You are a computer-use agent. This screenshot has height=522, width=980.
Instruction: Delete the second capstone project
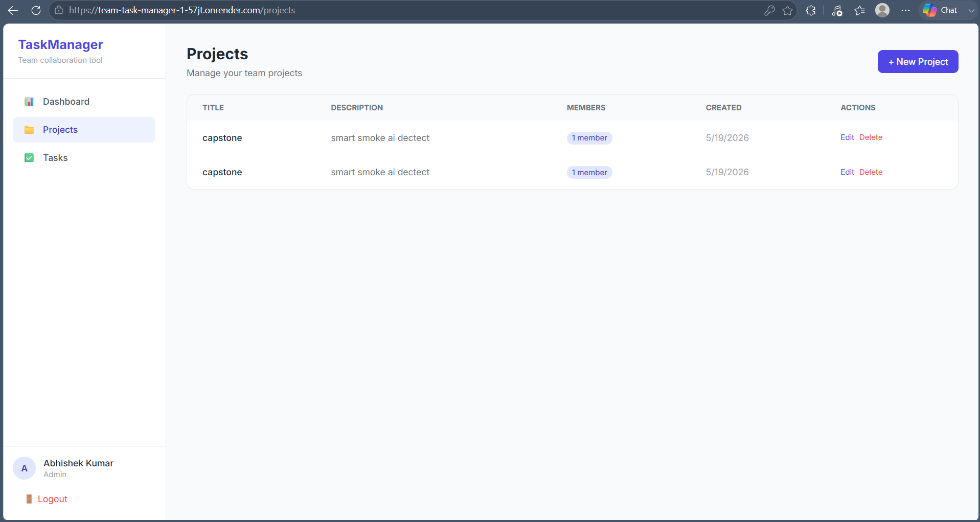point(871,172)
